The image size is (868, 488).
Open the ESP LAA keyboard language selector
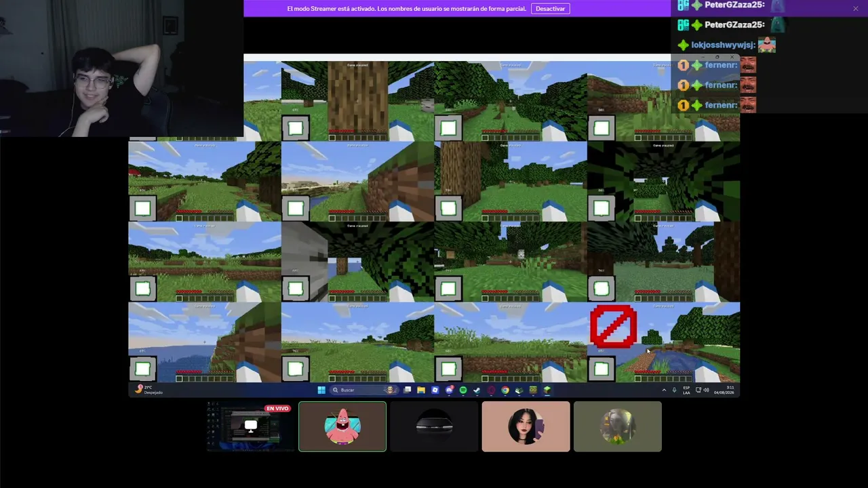tap(686, 390)
